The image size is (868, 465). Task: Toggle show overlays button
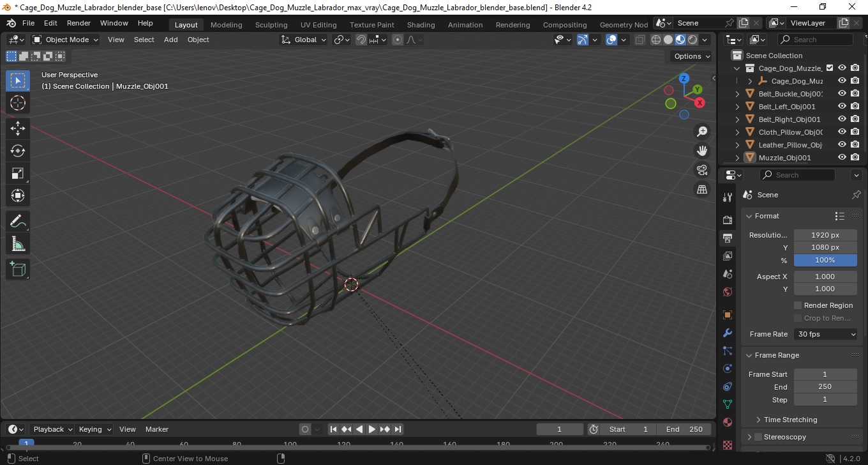point(611,40)
